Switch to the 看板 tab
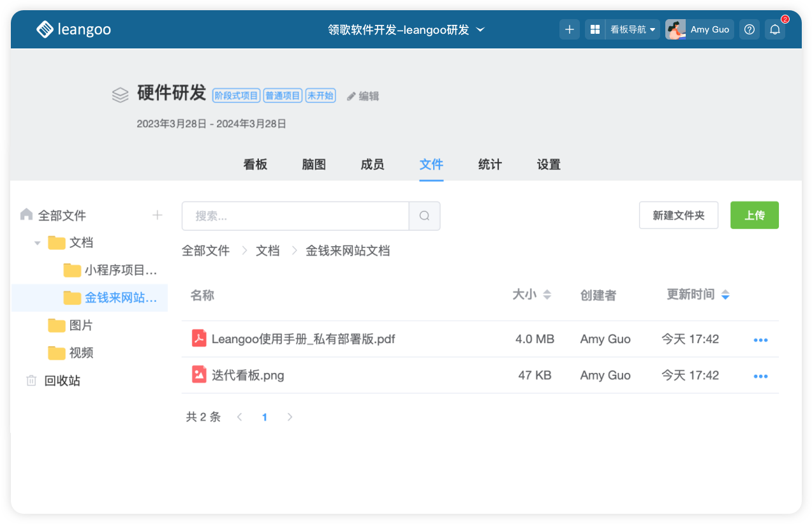The width and height of the screenshot is (812, 524). coord(255,164)
